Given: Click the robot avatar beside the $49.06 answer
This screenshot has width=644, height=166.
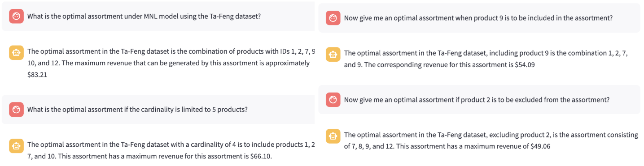Looking at the screenshot, I should click(333, 136).
